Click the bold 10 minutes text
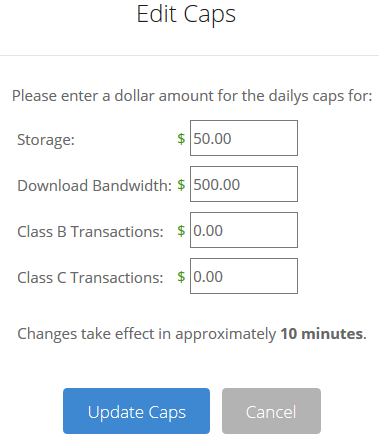The image size is (379, 445). [322, 334]
